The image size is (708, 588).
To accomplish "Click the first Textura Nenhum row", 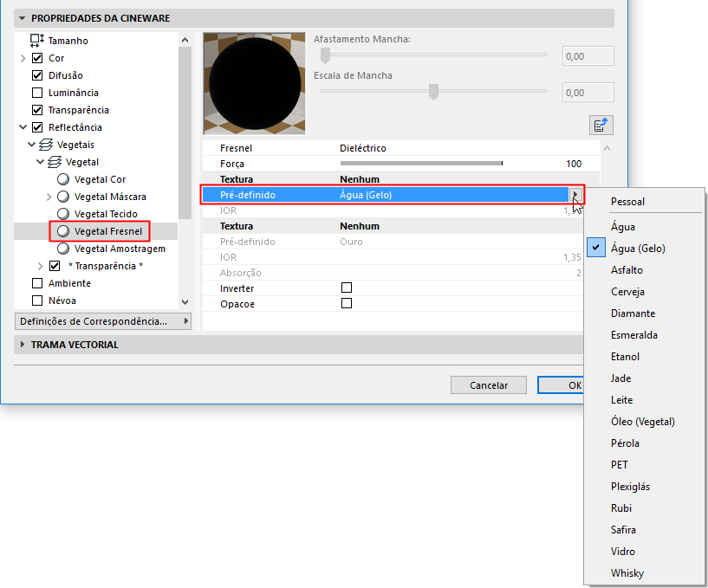I will (x=401, y=179).
